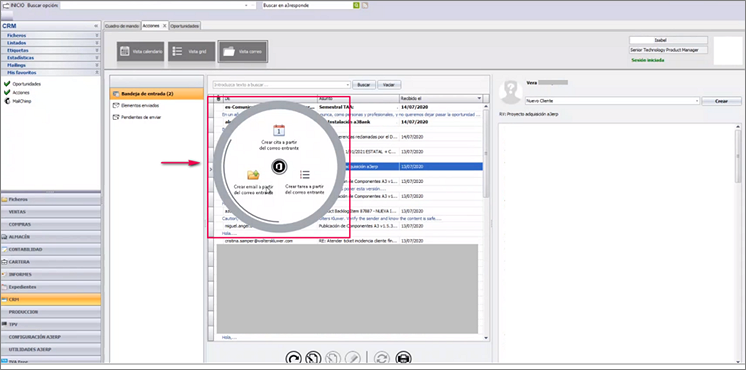
Task: Open the CARTERA module
Action: pyautogui.click(x=50, y=262)
